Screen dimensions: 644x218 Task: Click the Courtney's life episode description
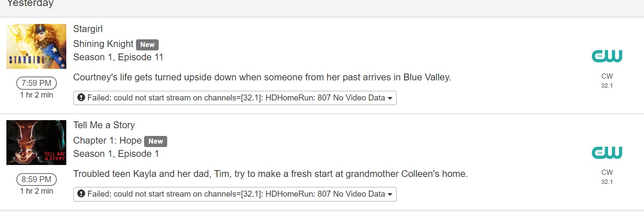(262, 77)
